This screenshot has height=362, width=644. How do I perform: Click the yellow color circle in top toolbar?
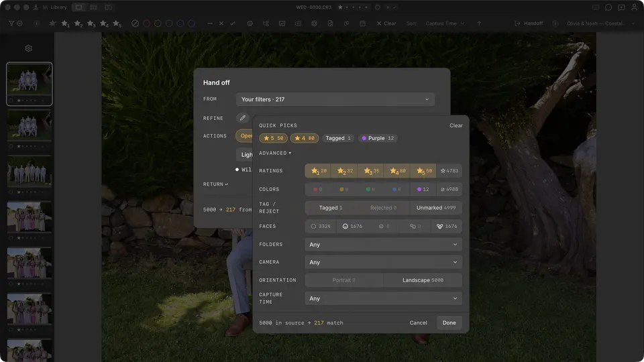tap(158, 23)
